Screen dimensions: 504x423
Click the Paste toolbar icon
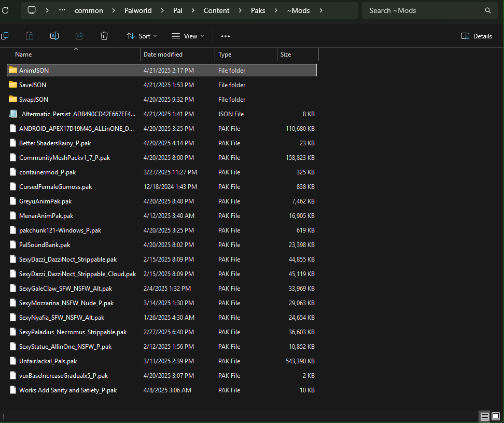point(30,36)
